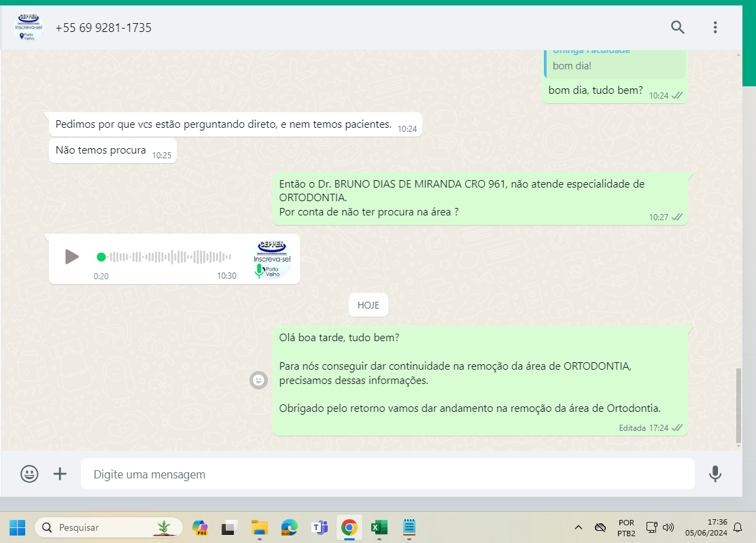Open the volume control in system tray
The image size is (756, 543).
point(668,527)
